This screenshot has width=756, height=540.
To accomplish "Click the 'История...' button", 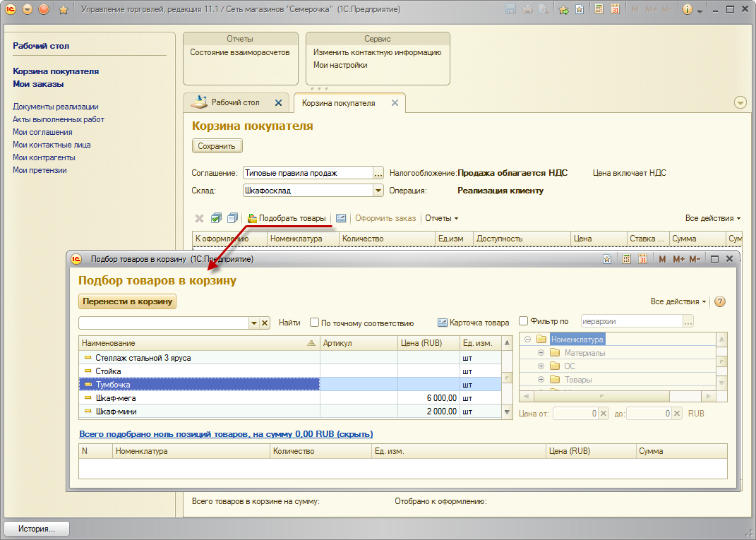I will pyautogui.click(x=37, y=529).
